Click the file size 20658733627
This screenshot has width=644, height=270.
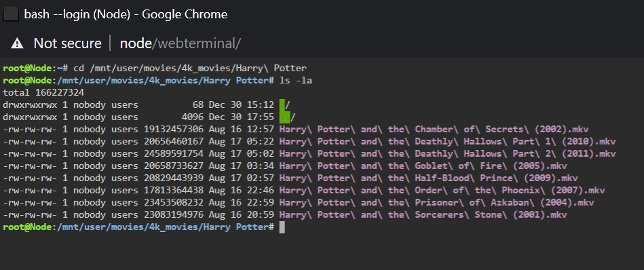pyautogui.click(x=173, y=166)
